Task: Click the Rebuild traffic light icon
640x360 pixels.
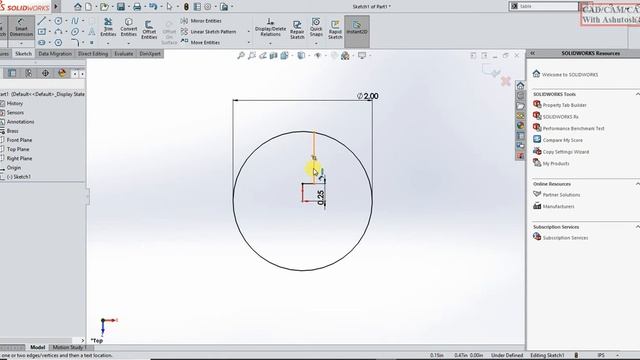Action: pyautogui.click(x=186, y=7)
